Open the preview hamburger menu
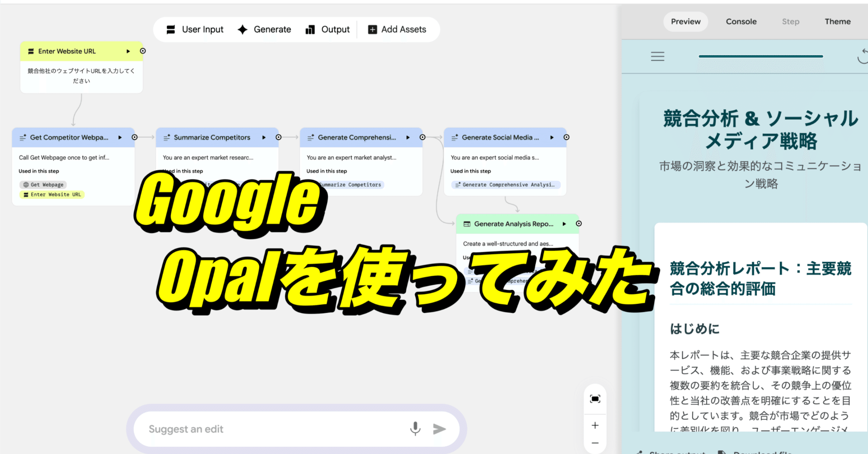The height and width of the screenshot is (454, 868). [x=657, y=56]
